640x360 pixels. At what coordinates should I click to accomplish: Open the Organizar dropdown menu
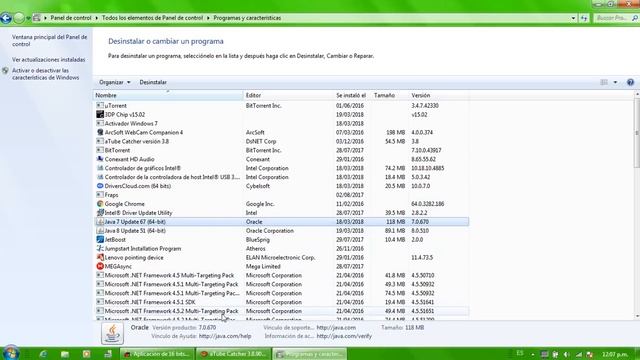tap(114, 82)
